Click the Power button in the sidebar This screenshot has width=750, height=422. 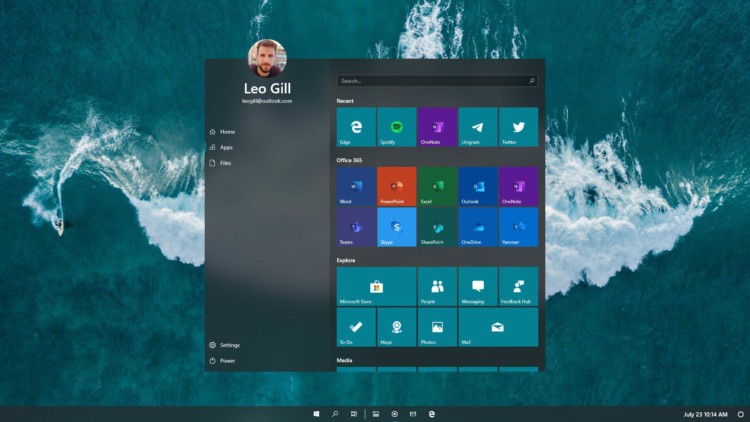[227, 361]
